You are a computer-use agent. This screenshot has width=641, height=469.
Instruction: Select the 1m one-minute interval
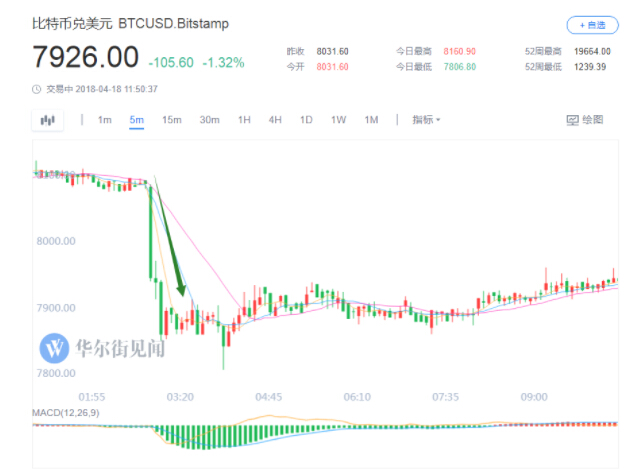point(104,120)
